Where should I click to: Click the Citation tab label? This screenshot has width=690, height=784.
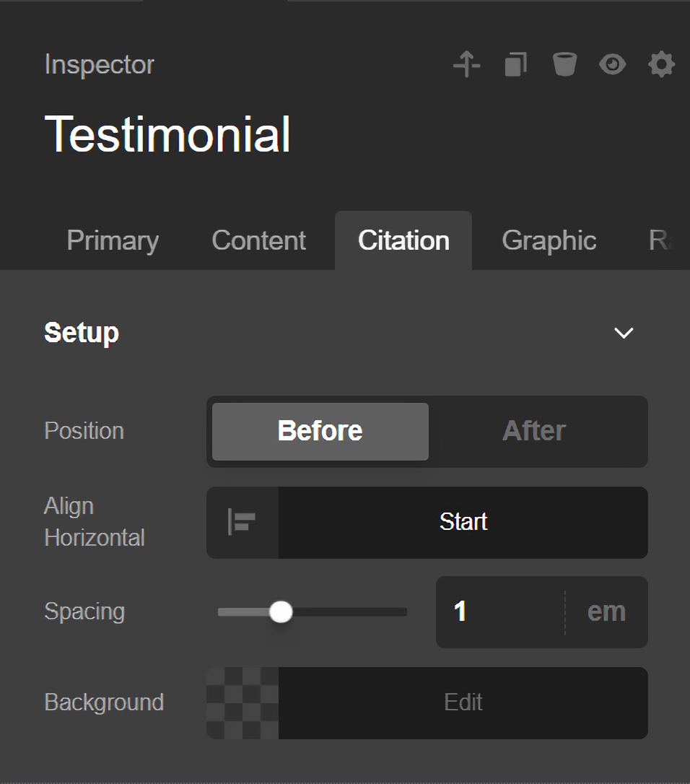point(403,240)
